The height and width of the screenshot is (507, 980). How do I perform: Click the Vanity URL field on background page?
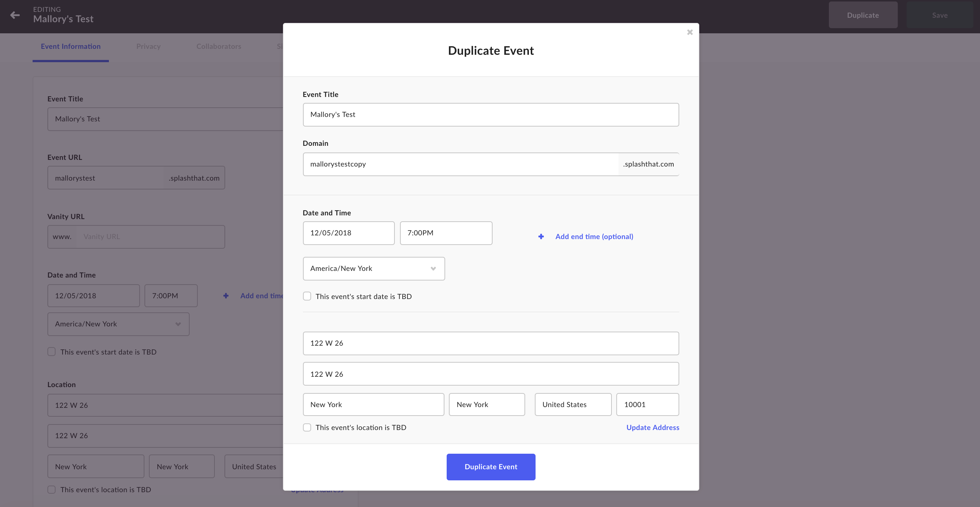coord(150,237)
